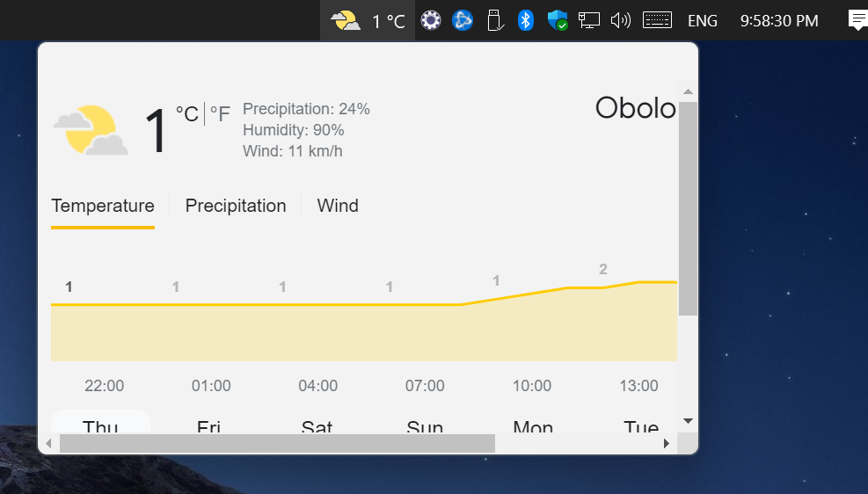The image size is (868, 494).
Task: Switch units to °C
Action: [x=187, y=114]
